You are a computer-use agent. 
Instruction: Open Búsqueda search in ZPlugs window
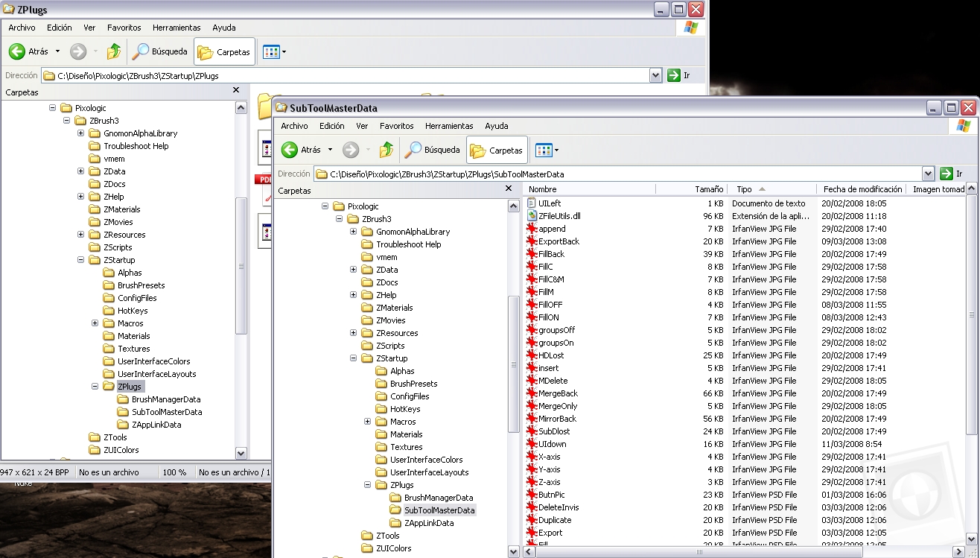point(160,51)
